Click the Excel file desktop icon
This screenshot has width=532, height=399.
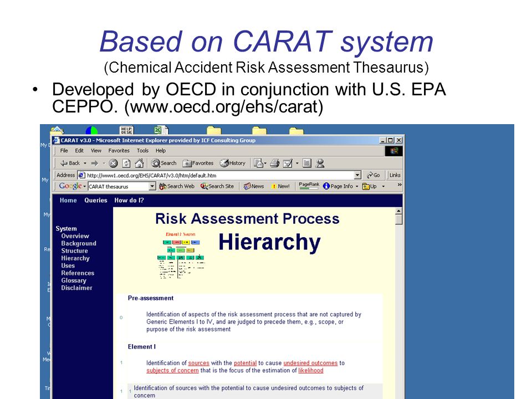click(x=161, y=130)
